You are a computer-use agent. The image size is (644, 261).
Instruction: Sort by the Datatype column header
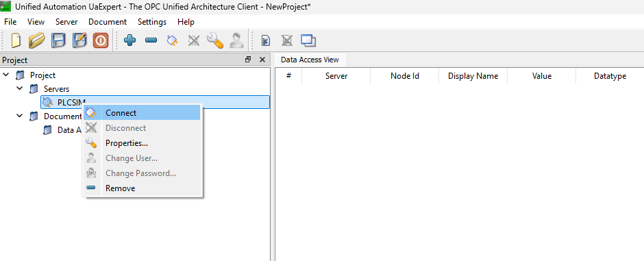coord(610,76)
